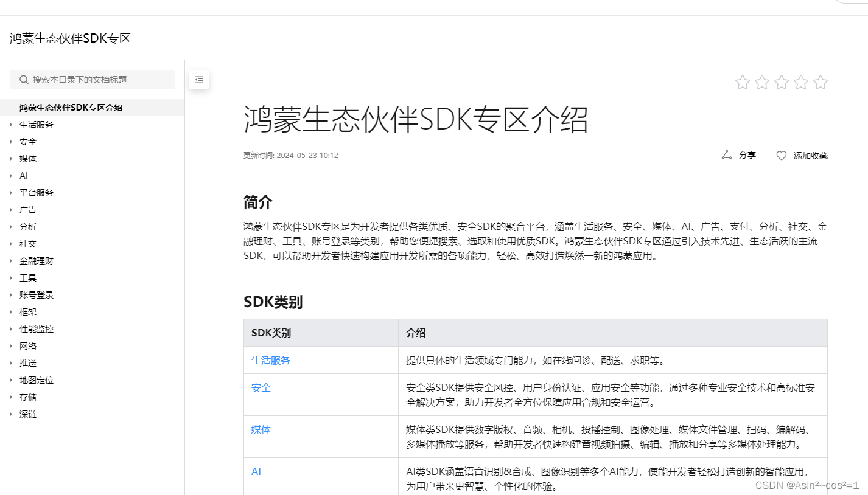This screenshot has width=868, height=495.
Task: Open the 存储 sidebar item
Action: [x=28, y=397]
